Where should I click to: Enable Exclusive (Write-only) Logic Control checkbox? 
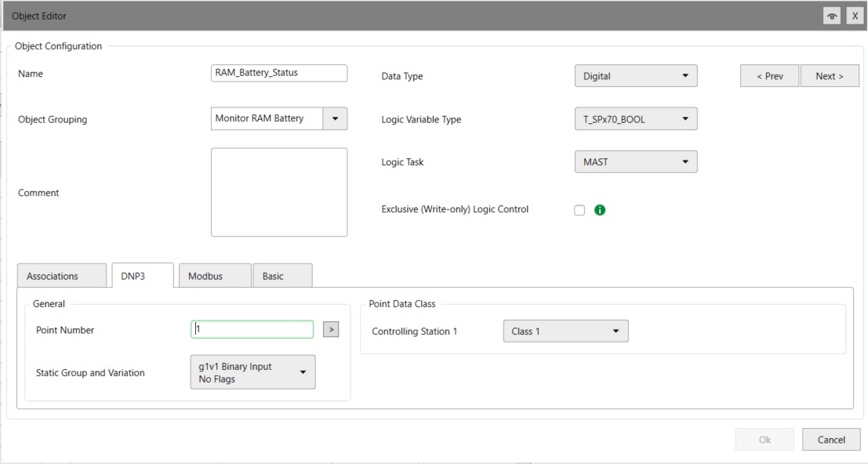579,210
